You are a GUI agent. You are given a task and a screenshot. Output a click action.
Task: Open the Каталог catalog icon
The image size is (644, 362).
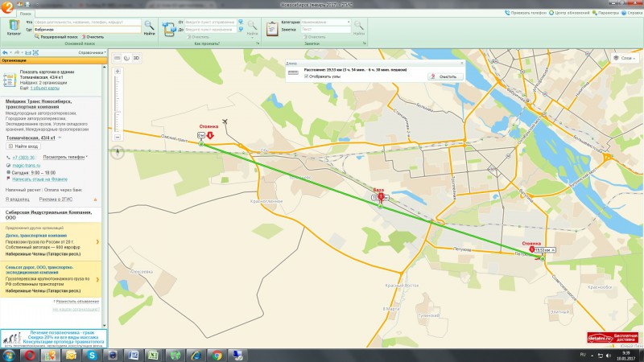point(13,27)
